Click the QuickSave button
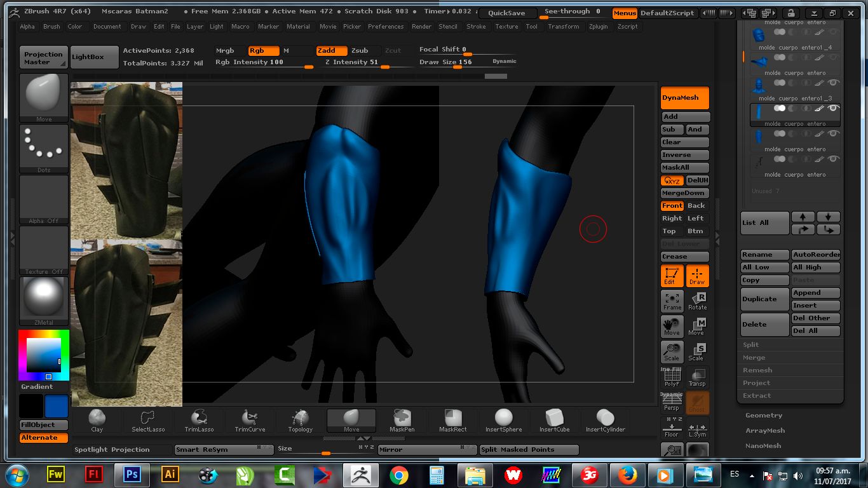The width and height of the screenshot is (868, 488). tap(506, 13)
